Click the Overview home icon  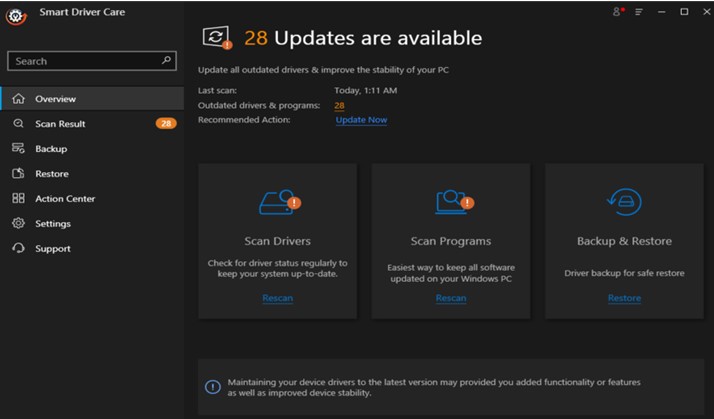pos(18,98)
